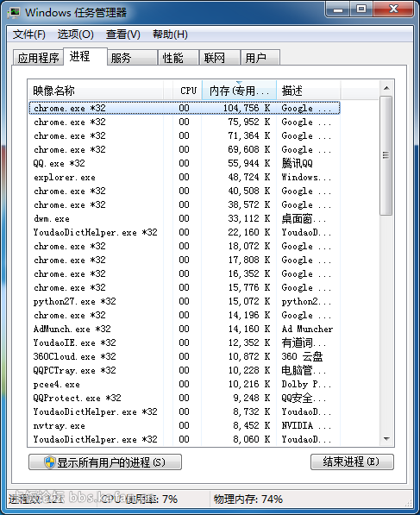Select the dwm.exe process
This screenshot has width=420, height=515.
point(185,218)
